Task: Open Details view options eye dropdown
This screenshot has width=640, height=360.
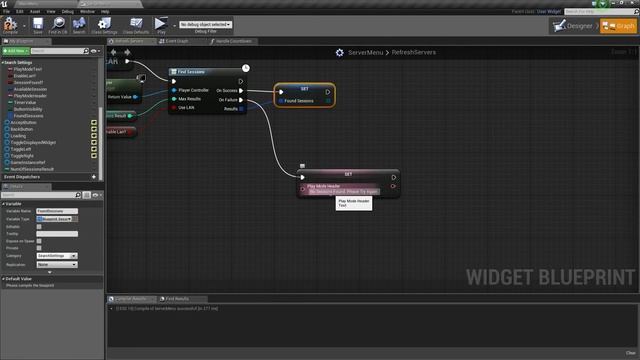Action: 97,195
